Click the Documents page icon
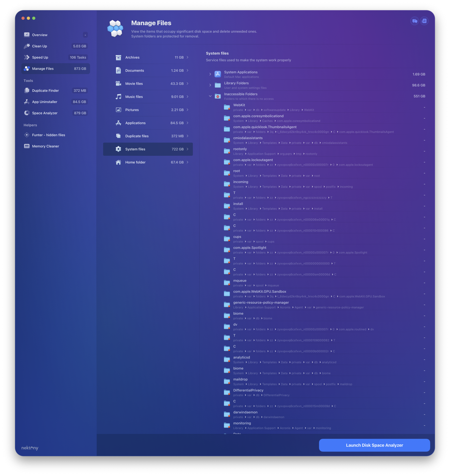The width and height of the screenshot is (450, 476). click(x=118, y=70)
